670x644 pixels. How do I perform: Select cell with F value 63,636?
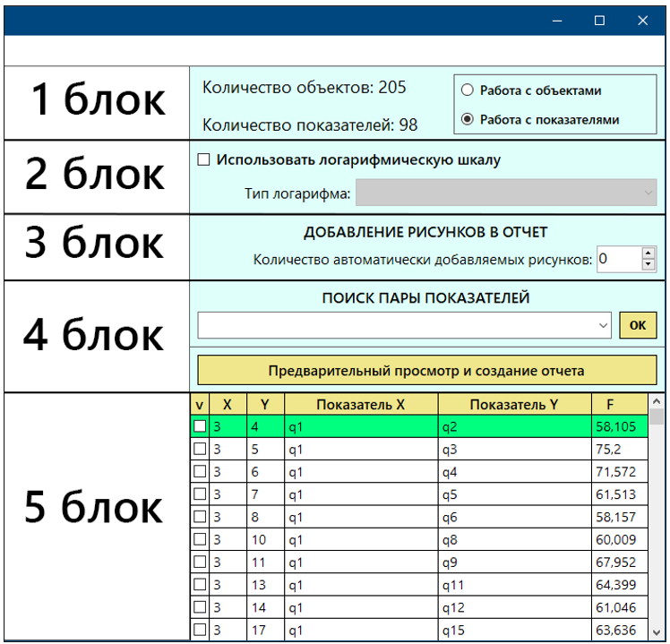[620, 630]
